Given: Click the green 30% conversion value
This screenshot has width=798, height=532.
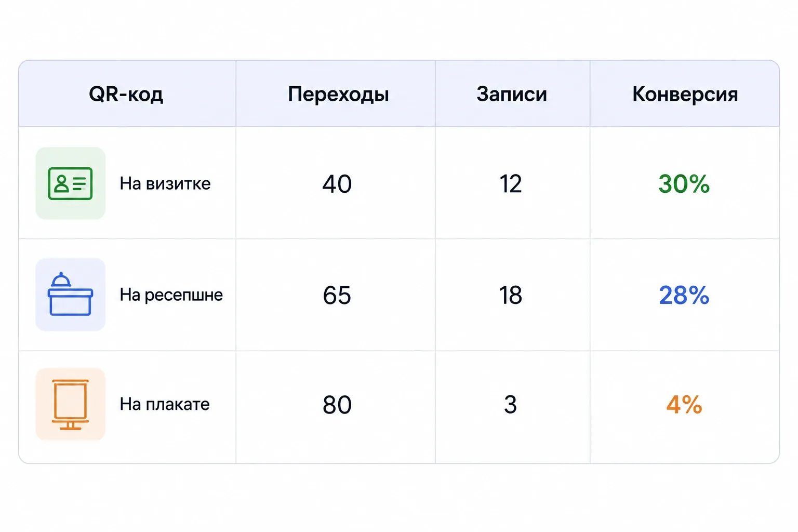Looking at the screenshot, I should tap(684, 184).
